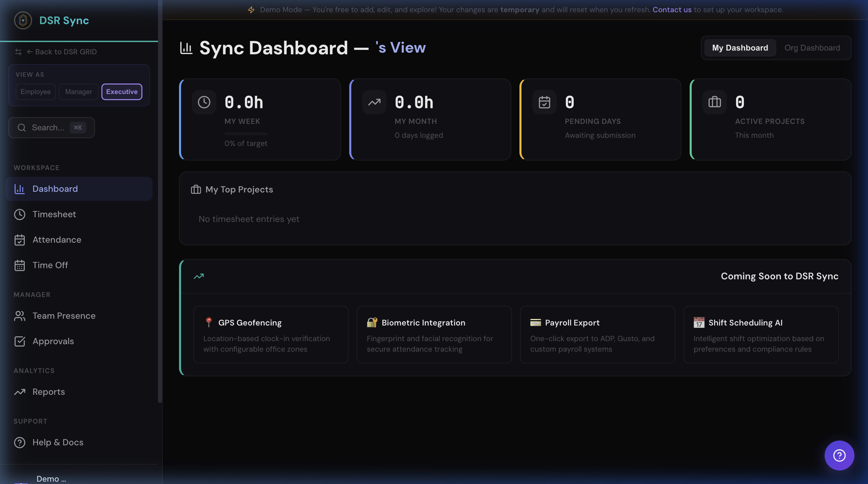This screenshot has width=868, height=484.
Task: Select the Timesheet clock icon
Action: click(x=20, y=214)
